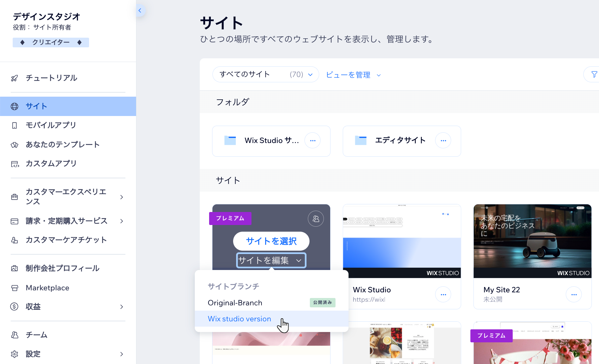Open more actions for My Site 22

click(x=574, y=295)
